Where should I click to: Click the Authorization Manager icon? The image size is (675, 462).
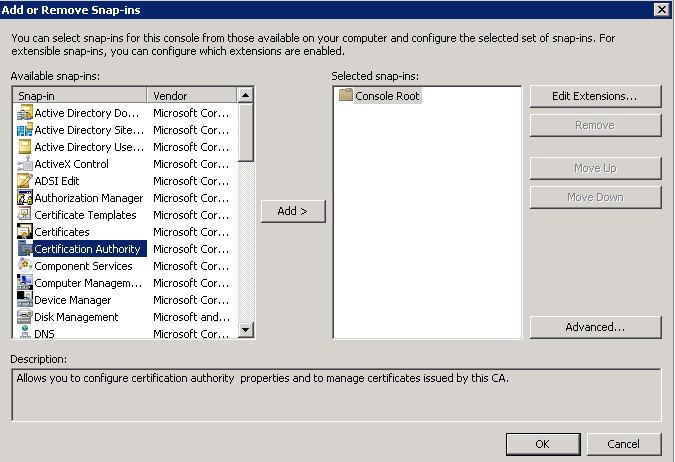[x=25, y=198]
